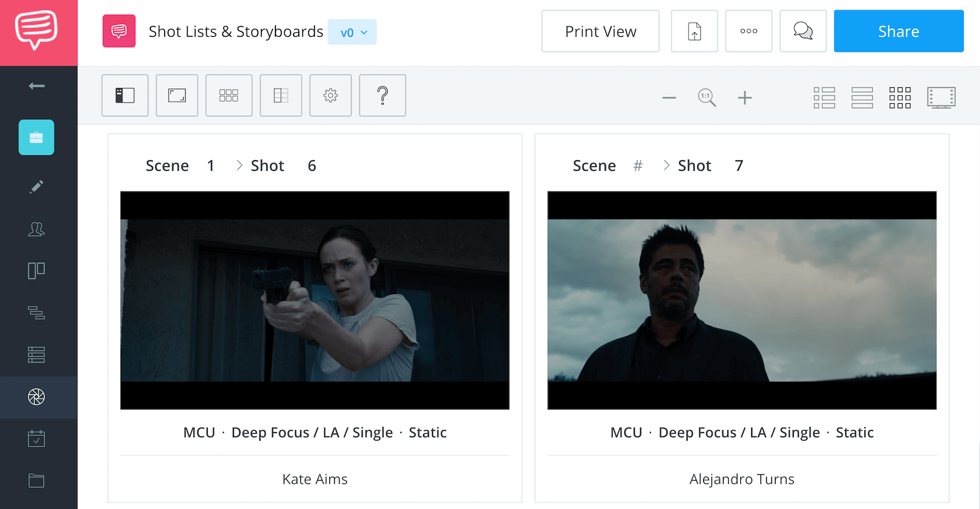Click Deep Focus / LA / Single on shot 6

[x=312, y=433]
